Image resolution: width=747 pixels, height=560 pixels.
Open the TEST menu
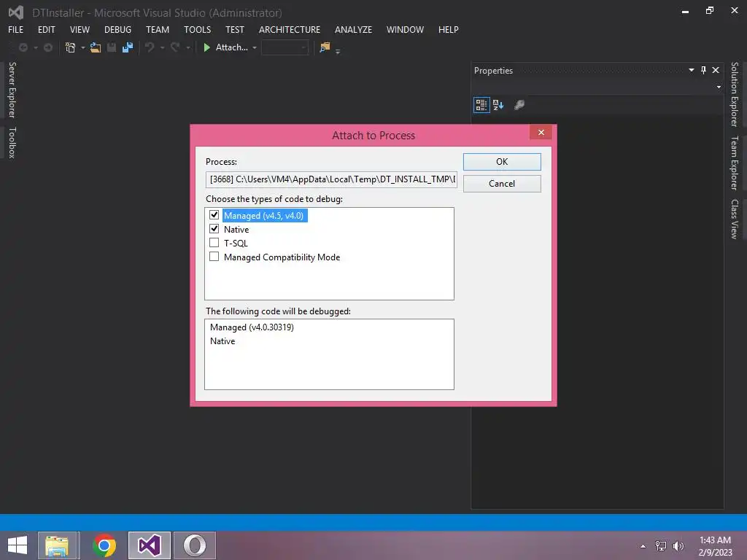tap(235, 29)
